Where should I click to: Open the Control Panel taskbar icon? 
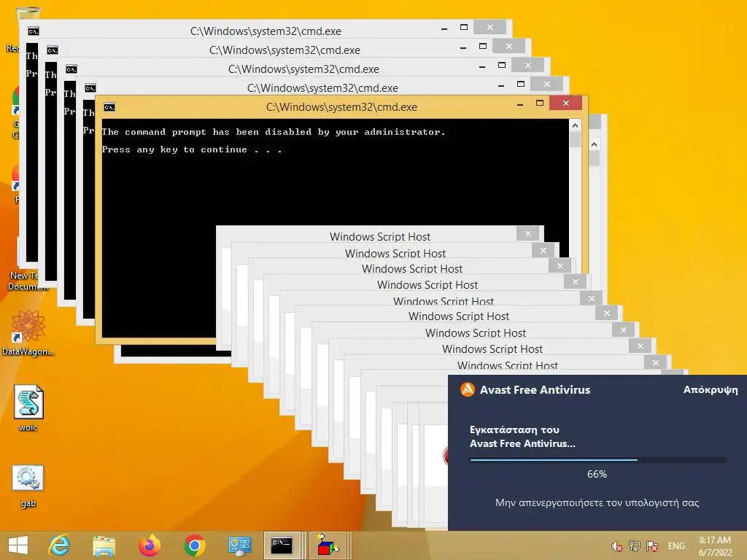239,545
